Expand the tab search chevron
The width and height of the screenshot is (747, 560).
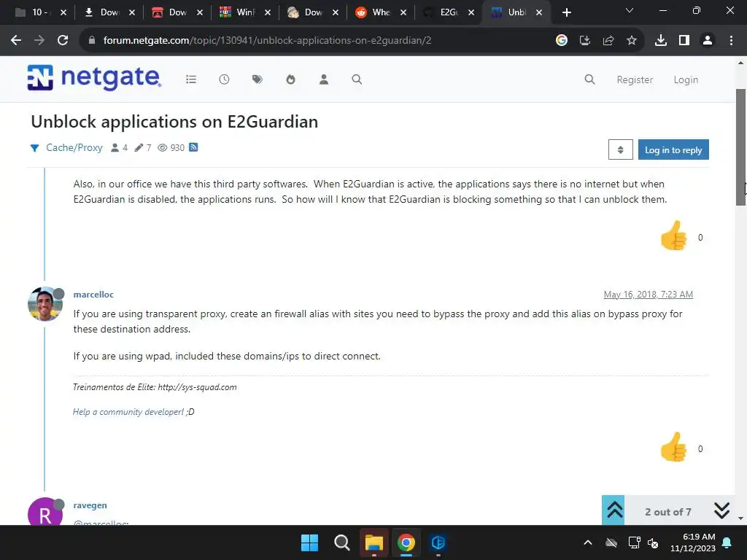click(630, 10)
